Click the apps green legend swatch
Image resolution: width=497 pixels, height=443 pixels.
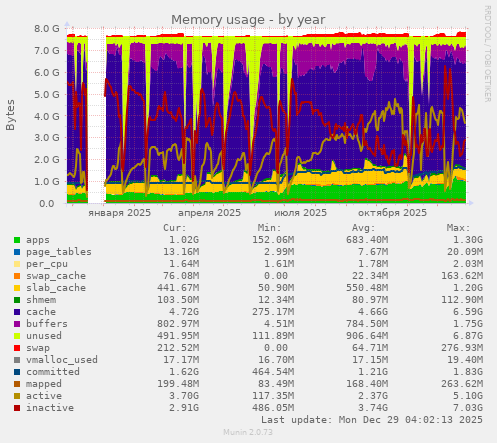tap(17, 240)
